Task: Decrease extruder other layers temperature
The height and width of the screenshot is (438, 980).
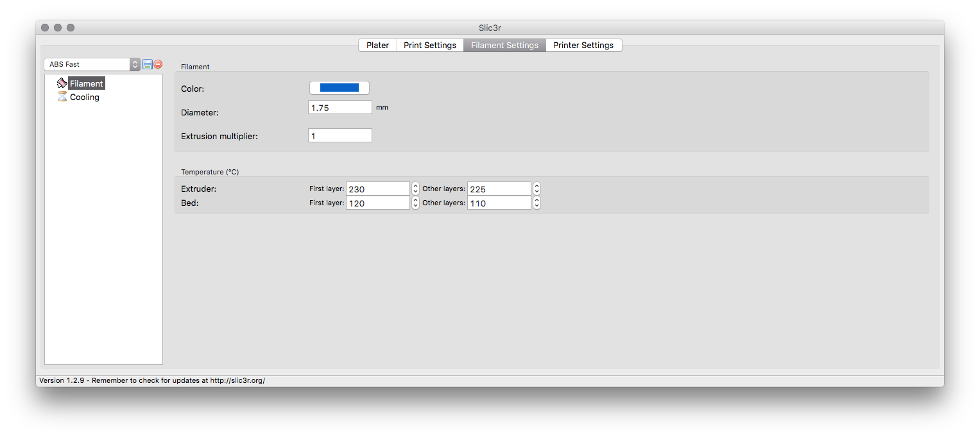Action: 537,190
